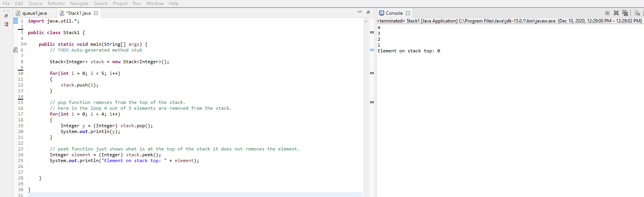Click the blue overview ruler mark near line 6
Viewport: 644px width, 197px height.
372,50
